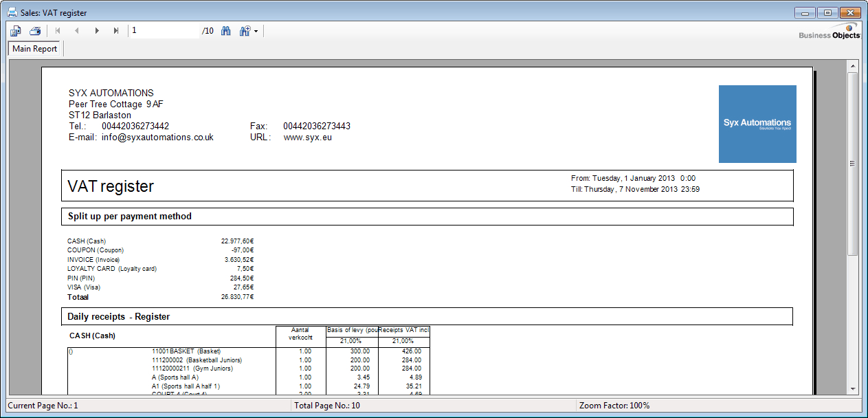The height and width of the screenshot is (418, 868).
Task: Click the Print Report icon
Action: pyautogui.click(x=34, y=31)
